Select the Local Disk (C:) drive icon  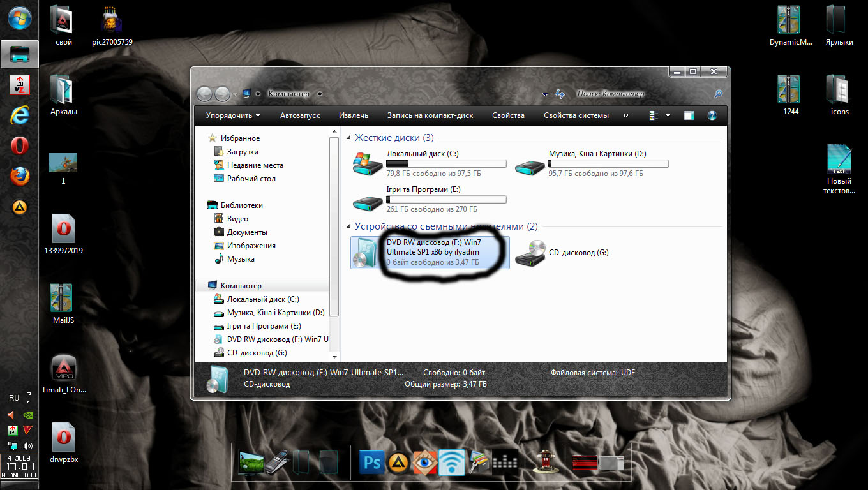tap(367, 164)
